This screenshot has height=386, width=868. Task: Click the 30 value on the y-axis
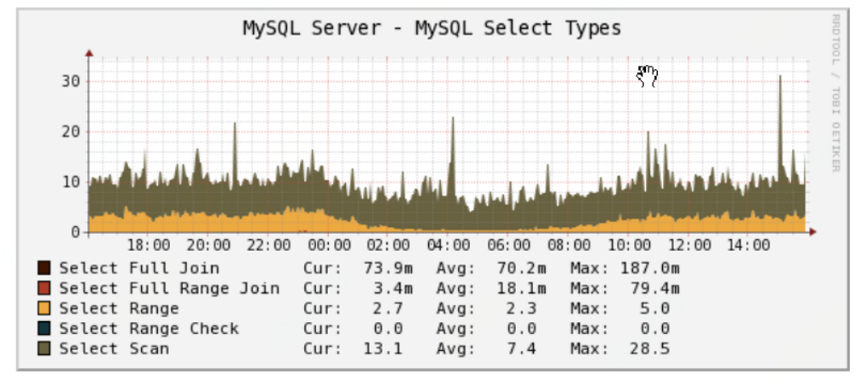70,81
